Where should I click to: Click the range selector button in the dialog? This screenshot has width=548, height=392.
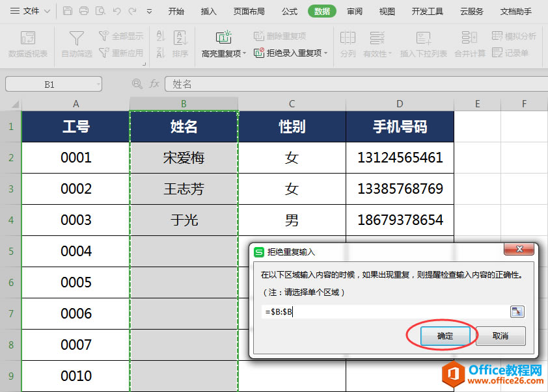coord(517,311)
